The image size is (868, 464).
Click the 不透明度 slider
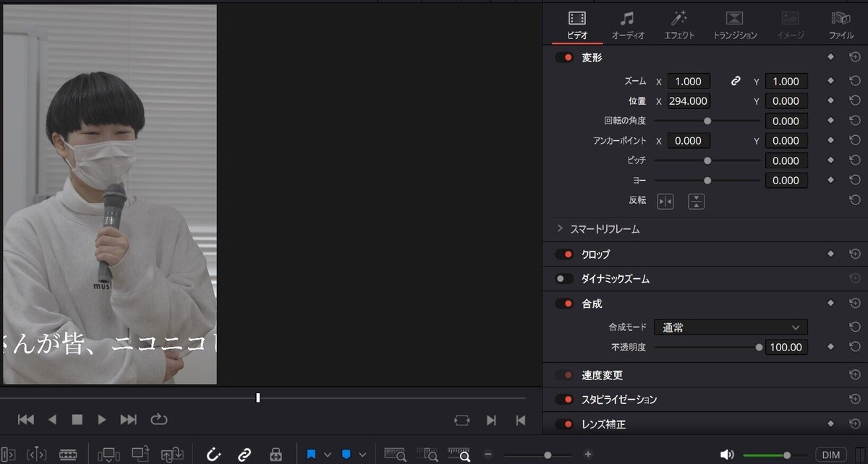tap(707, 347)
